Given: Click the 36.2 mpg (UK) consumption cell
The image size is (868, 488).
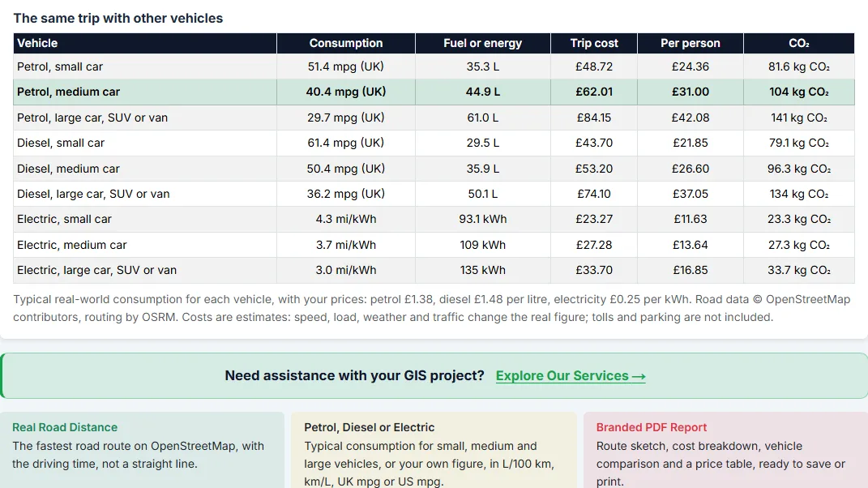Looking at the screenshot, I should pyautogui.click(x=346, y=194).
